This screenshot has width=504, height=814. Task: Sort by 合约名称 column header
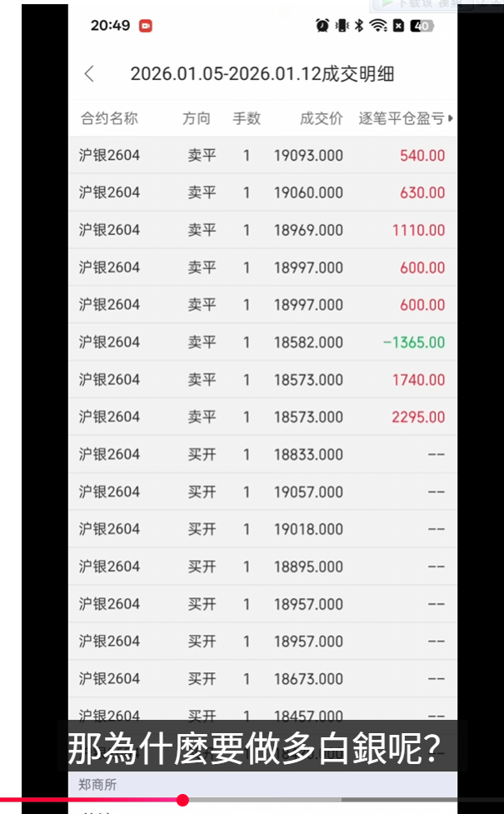108,118
